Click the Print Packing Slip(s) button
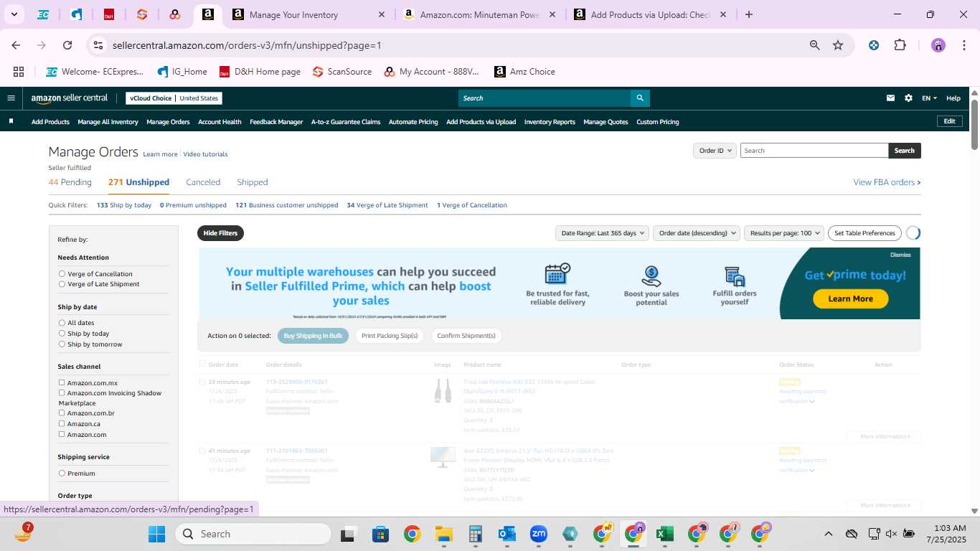Image resolution: width=980 pixels, height=551 pixels. (x=390, y=336)
